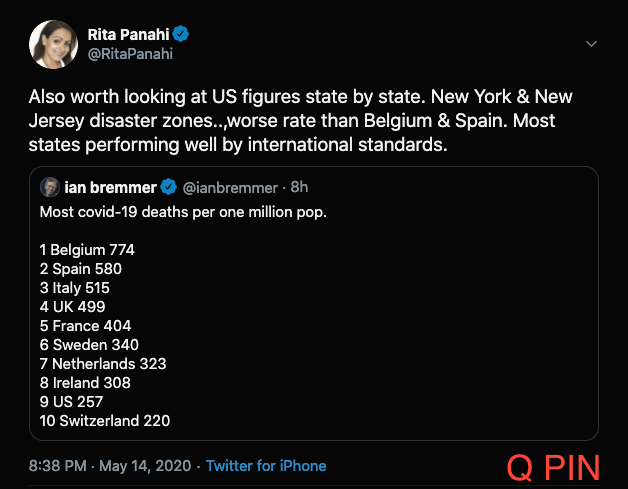The height and width of the screenshot is (489, 628).
Task: Open the quoted tweet's 8h timestamp
Action: pos(300,188)
